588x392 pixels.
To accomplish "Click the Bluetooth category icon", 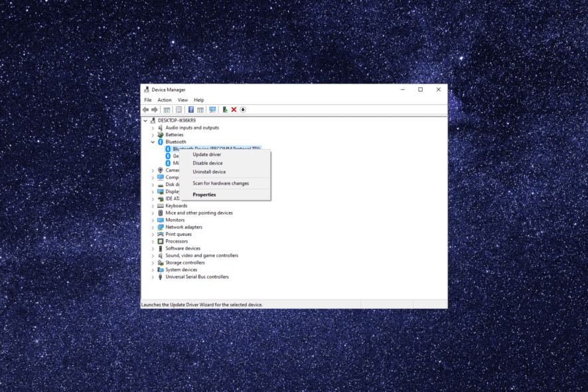I will [x=161, y=142].
